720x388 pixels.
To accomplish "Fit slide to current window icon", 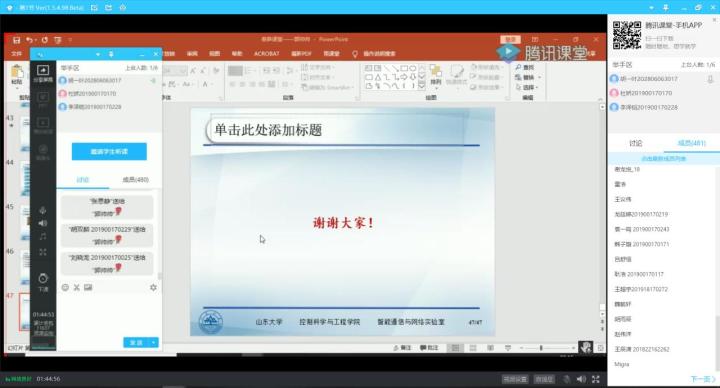I will (601, 348).
